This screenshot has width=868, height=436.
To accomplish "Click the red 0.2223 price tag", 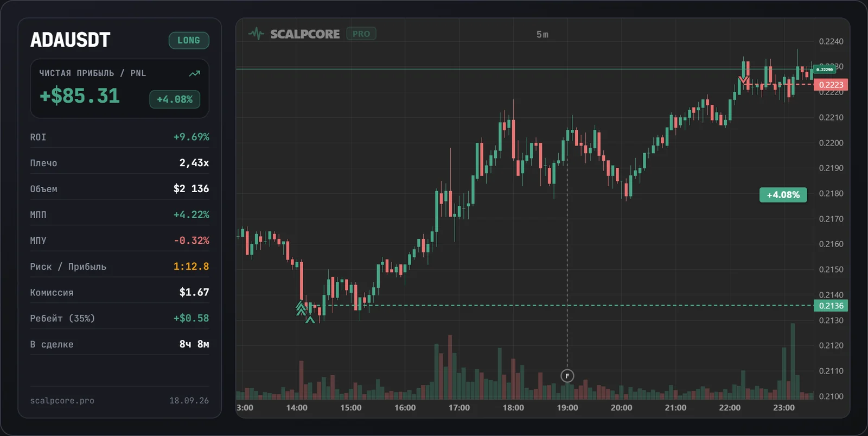I will [831, 85].
